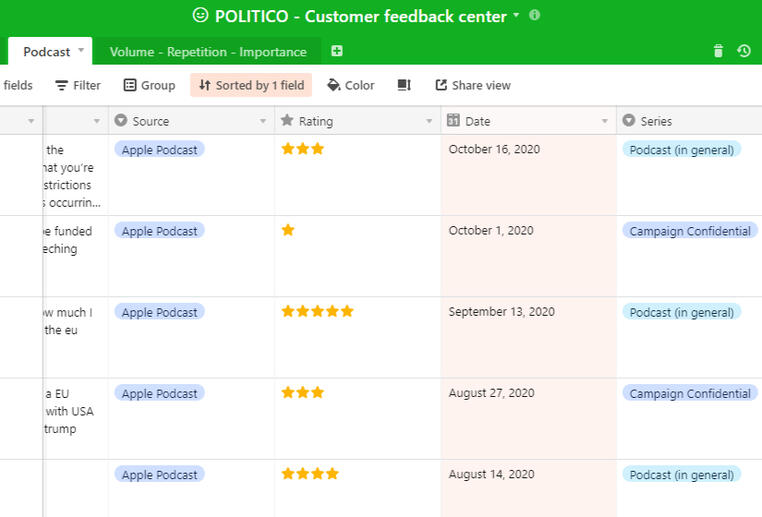The width and height of the screenshot is (762, 517).
Task: Click the Source column header
Action: click(x=191, y=121)
